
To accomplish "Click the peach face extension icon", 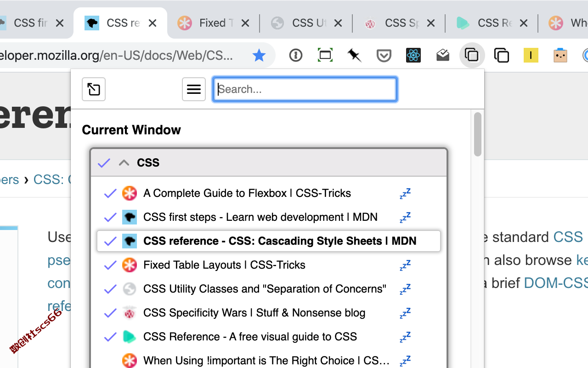I will (560, 56).
